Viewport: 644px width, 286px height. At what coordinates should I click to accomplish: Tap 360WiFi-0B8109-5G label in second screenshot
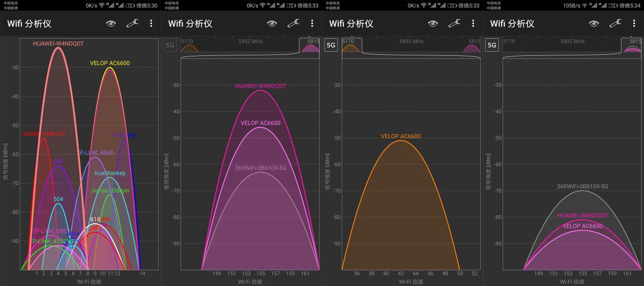(x=260, y=168)
